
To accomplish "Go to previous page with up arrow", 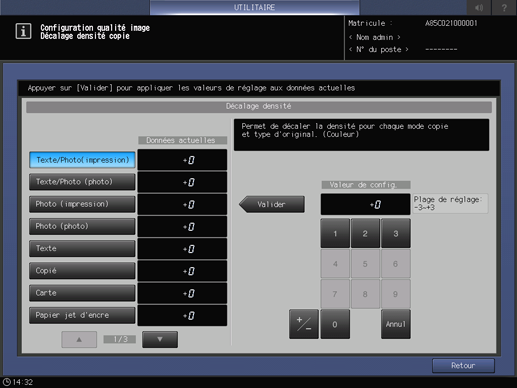I will [x=79, y=339].
